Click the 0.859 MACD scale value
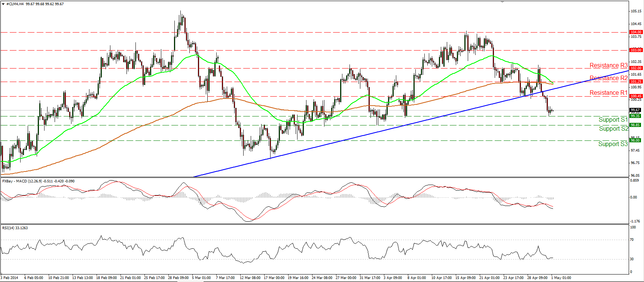644x282 pixels. click(635, 181)
